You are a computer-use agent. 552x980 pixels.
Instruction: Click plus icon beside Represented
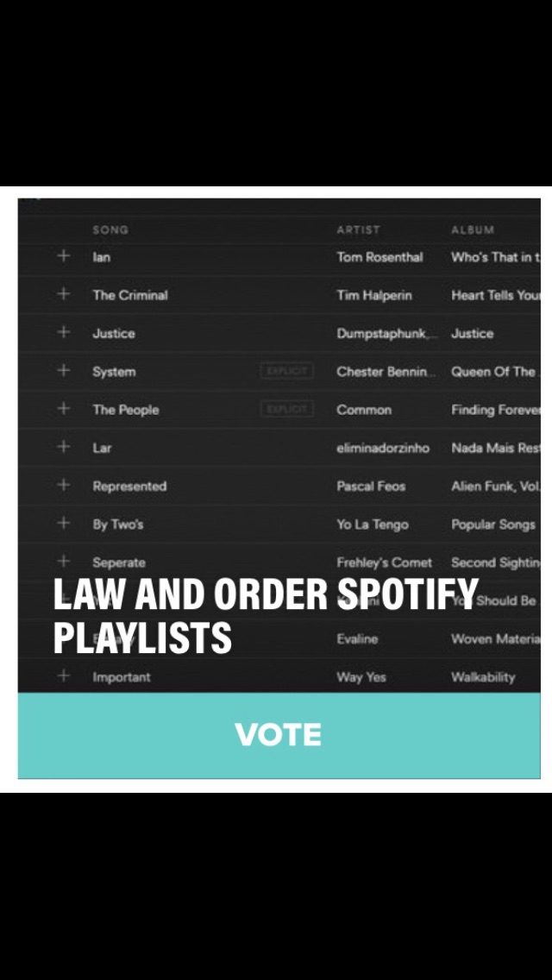point(63,485)
